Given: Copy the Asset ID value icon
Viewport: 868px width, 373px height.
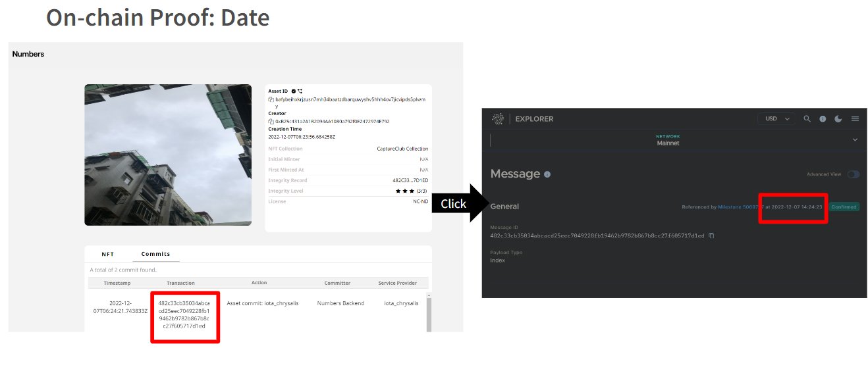Looking at the screenshot, I should tap(271, 99).
